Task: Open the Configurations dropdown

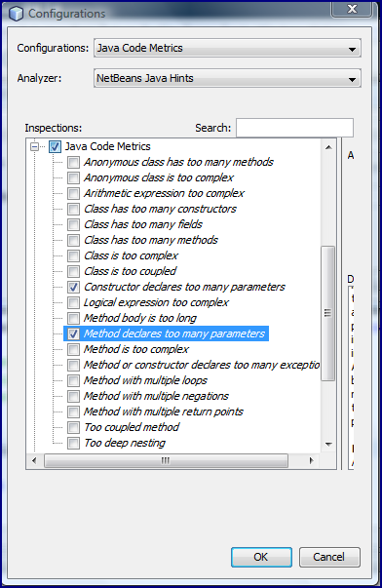Action: pyautogui.click(x=227, y=48)
